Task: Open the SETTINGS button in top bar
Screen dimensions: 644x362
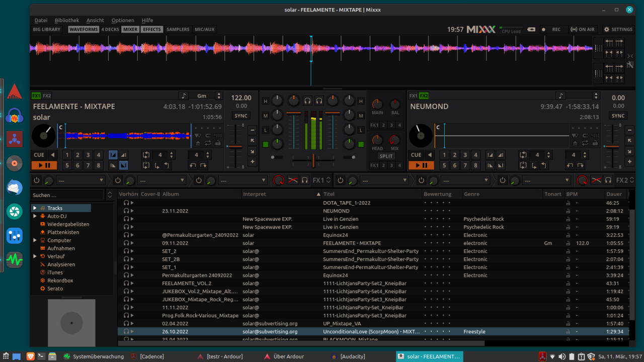Action: coord(618,30)
